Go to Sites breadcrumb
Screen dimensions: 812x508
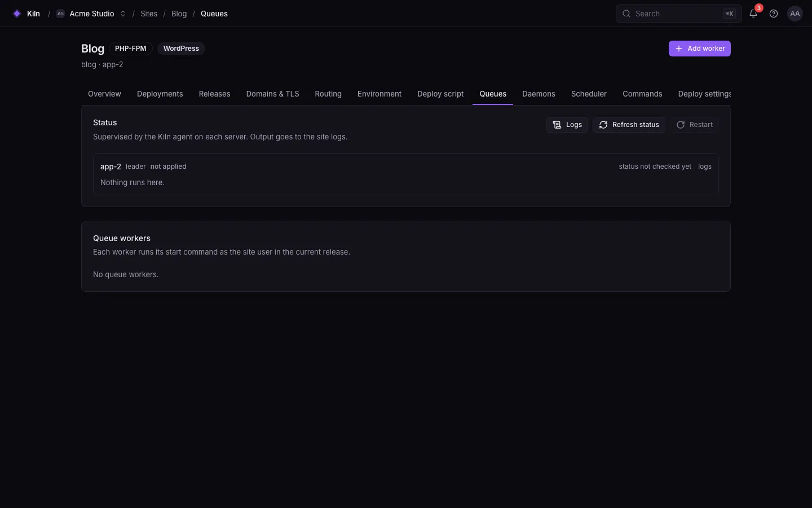[x=149, y=14]
